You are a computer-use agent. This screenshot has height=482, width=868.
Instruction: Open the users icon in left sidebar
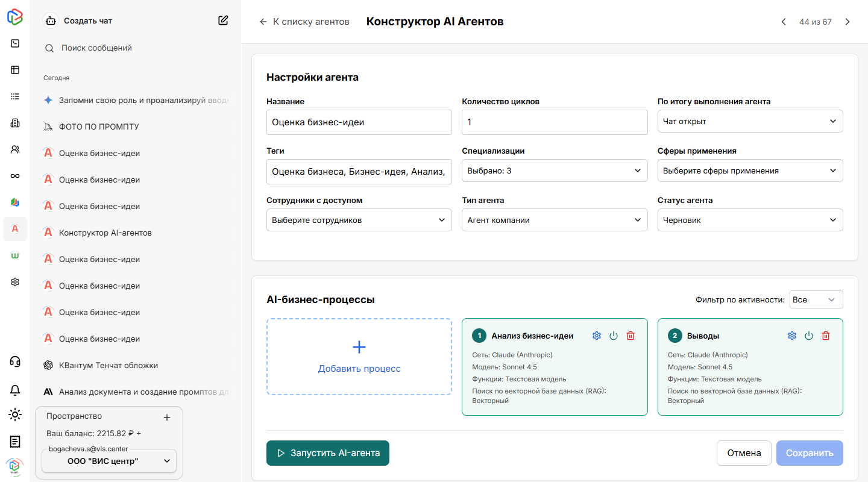coord(15,149)
